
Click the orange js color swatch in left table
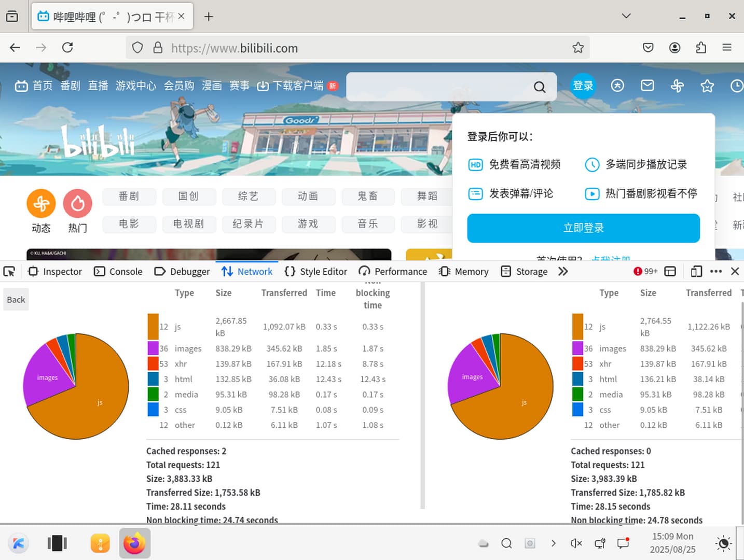[153, 327]
